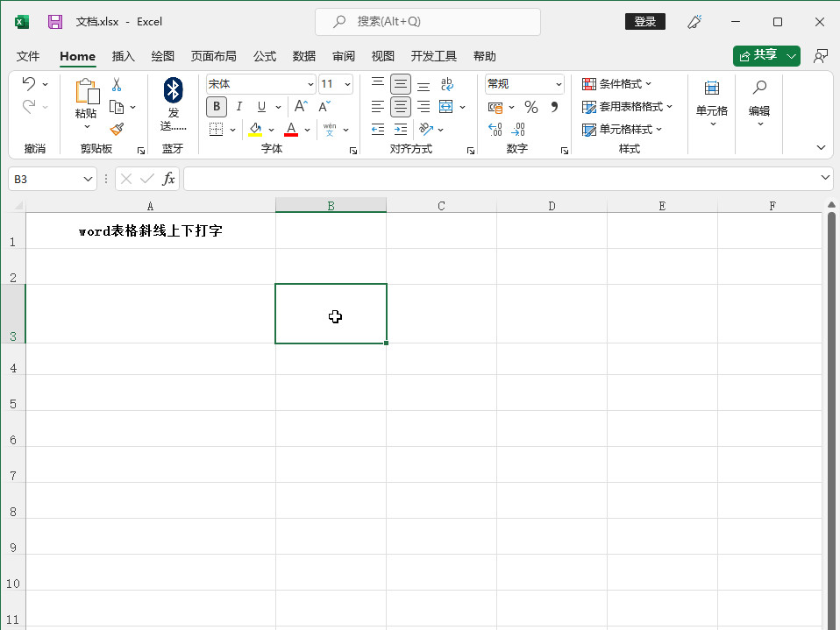Switch to the 页面布局 tab
Image resolution: width=840 pixels, height=630 pixels.
213,56
